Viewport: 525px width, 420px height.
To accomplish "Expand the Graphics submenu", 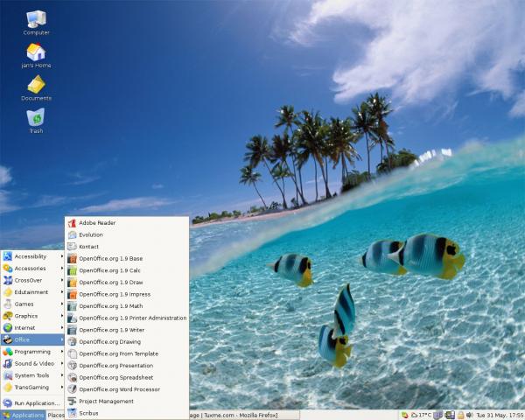I will pos(32,316).
